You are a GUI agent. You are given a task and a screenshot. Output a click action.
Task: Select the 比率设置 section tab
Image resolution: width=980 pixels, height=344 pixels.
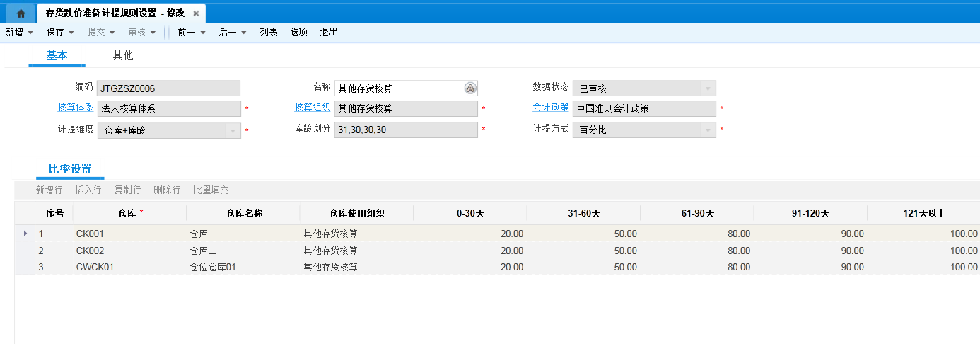pos(70,168)
